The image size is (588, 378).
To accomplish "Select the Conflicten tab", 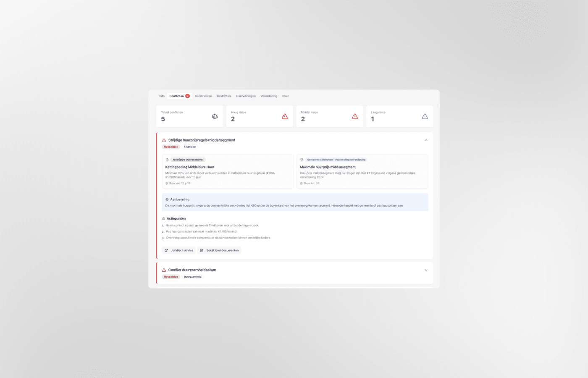I will 179,96.
